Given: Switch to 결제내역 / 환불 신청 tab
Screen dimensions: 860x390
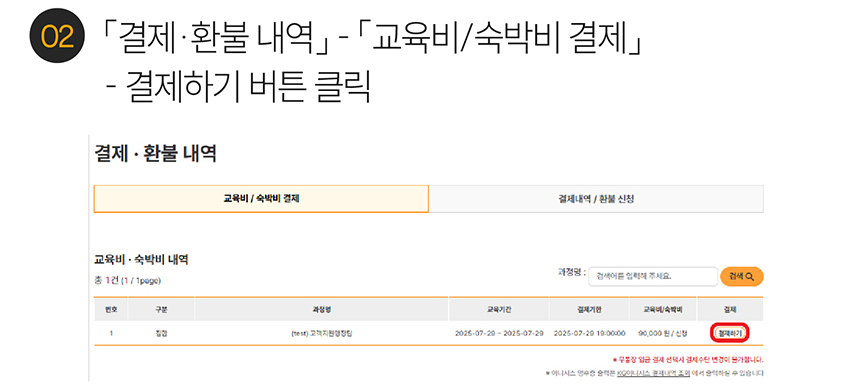Looking at the screenshot, I should [596, 199].
